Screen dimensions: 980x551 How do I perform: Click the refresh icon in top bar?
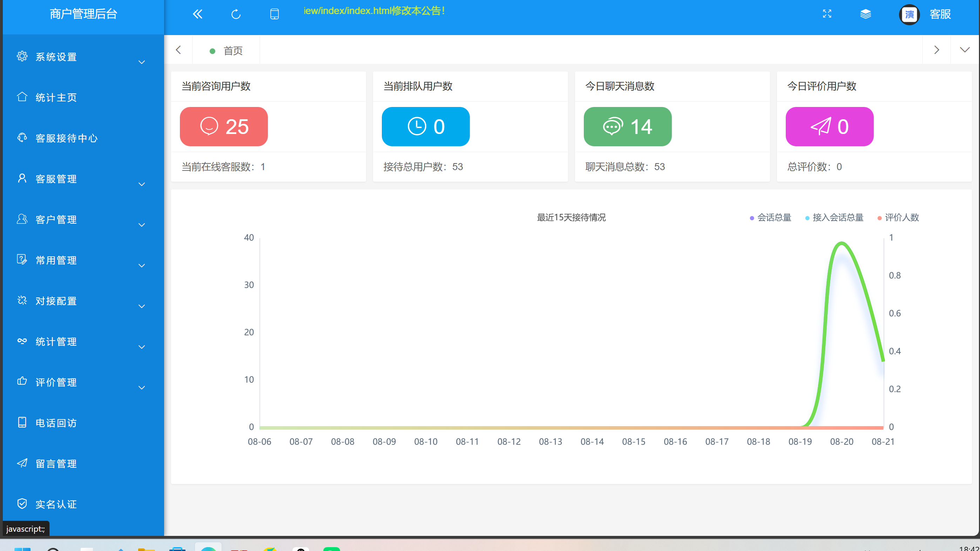point(236,14)
